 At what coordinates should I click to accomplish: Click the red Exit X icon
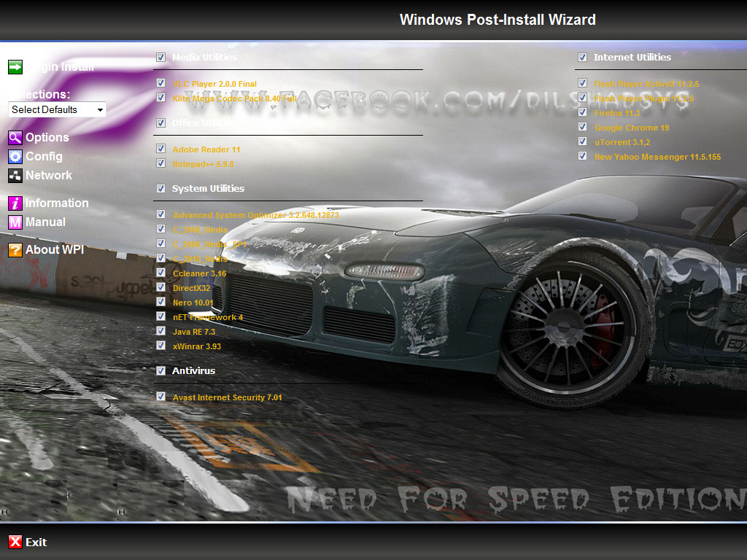point(15,542)
